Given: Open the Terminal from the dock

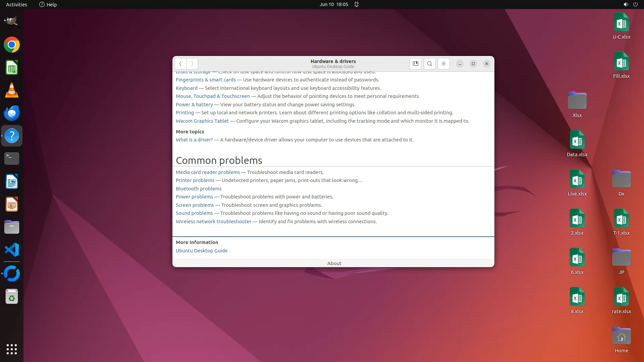Looking at the screenshot, I should [x=12, y=158].
